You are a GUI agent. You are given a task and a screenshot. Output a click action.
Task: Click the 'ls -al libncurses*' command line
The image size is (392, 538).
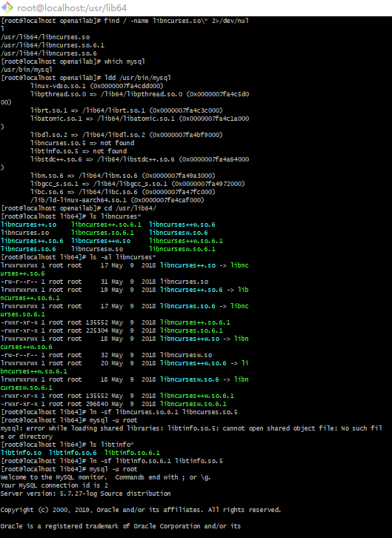79,257
